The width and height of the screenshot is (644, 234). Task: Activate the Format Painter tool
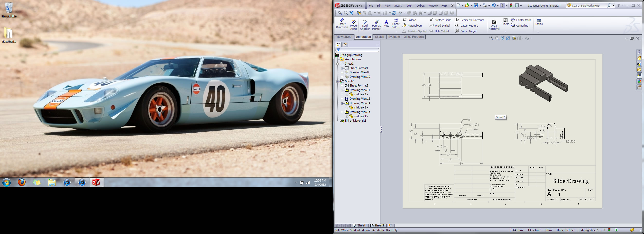click(376, 25)
